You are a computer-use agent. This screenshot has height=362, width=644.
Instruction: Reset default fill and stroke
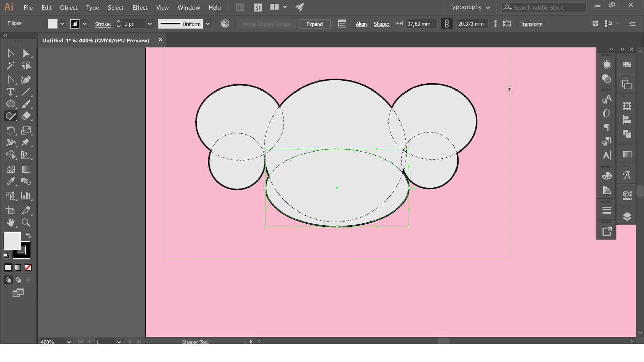pyautogui.click(x=6, y=256)
